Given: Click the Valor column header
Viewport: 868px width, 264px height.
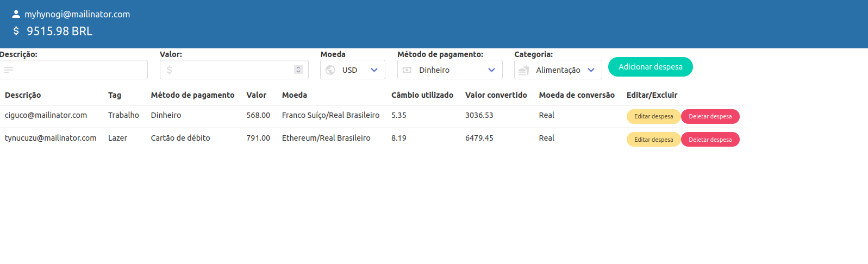Looking at the screenshot, I should (x=257, y=95).
